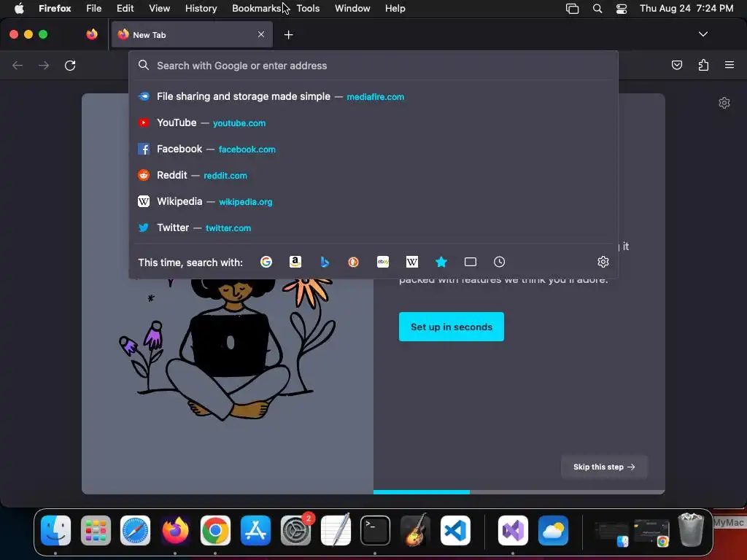747x560 pixels.
Task: Open App Store from the dock
Action: click(x=256, y=531)
